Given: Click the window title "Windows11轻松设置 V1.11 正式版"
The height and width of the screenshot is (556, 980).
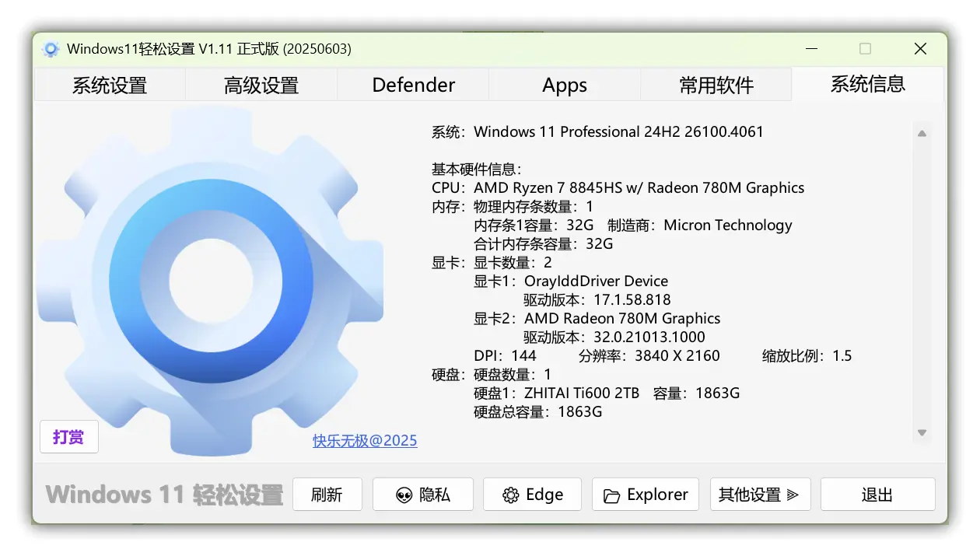Looking at the screenshot, I should pos(173,49).
